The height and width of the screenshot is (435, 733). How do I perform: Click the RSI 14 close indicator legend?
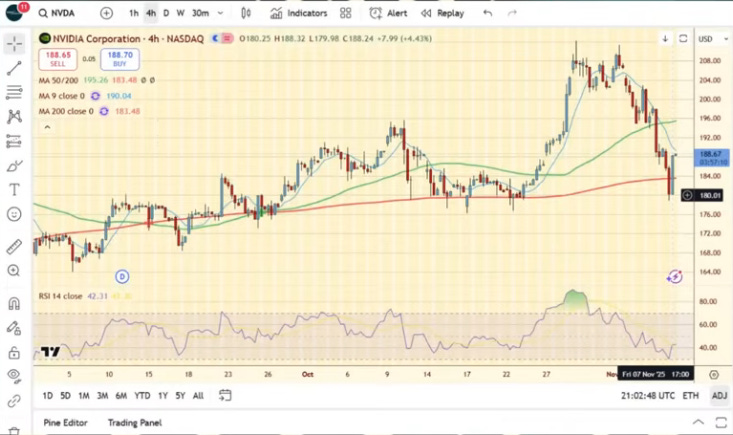[x=60, y=296]
